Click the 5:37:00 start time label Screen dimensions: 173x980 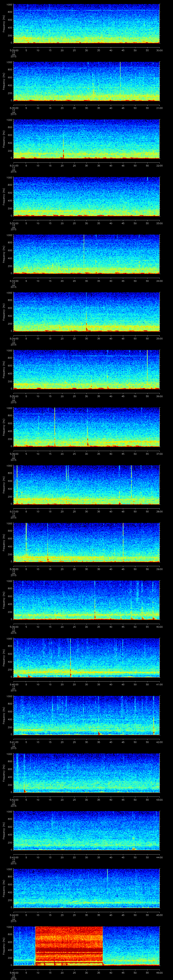coord(14,511)
